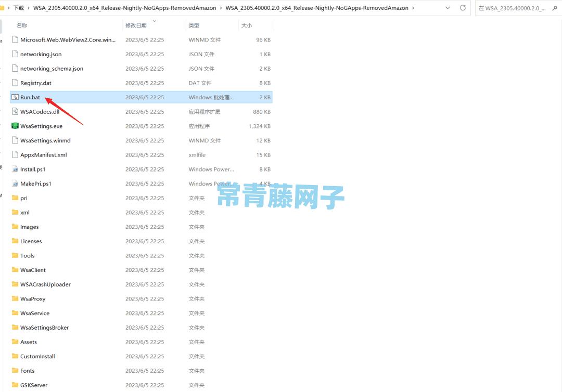
Task: Click the 1,324 KB size value
Action: pos(260,126)
